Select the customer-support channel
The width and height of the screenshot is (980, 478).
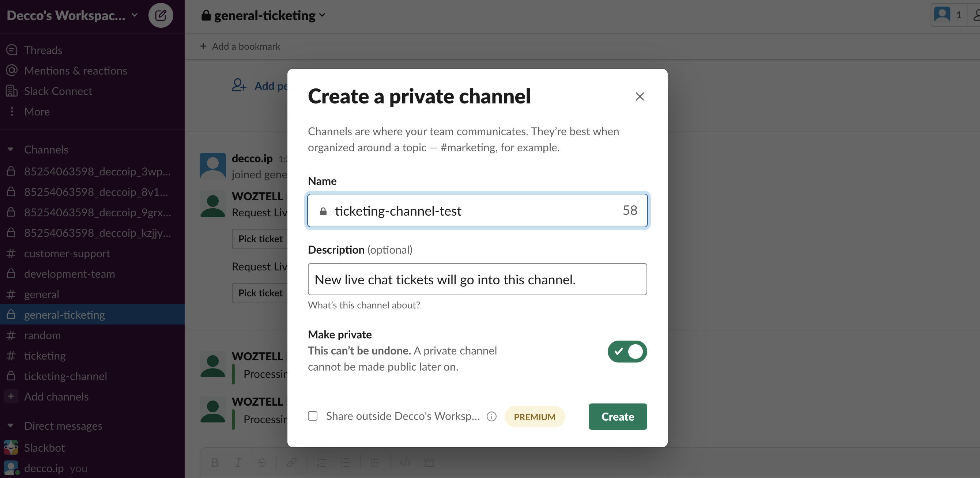pyautogui.click(x=67, y=253)
